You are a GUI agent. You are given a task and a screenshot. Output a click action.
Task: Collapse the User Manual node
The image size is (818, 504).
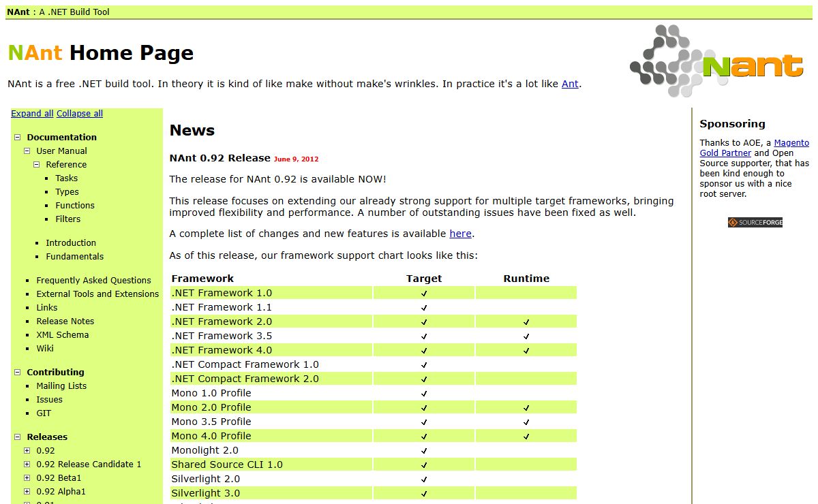coord(27,151)
